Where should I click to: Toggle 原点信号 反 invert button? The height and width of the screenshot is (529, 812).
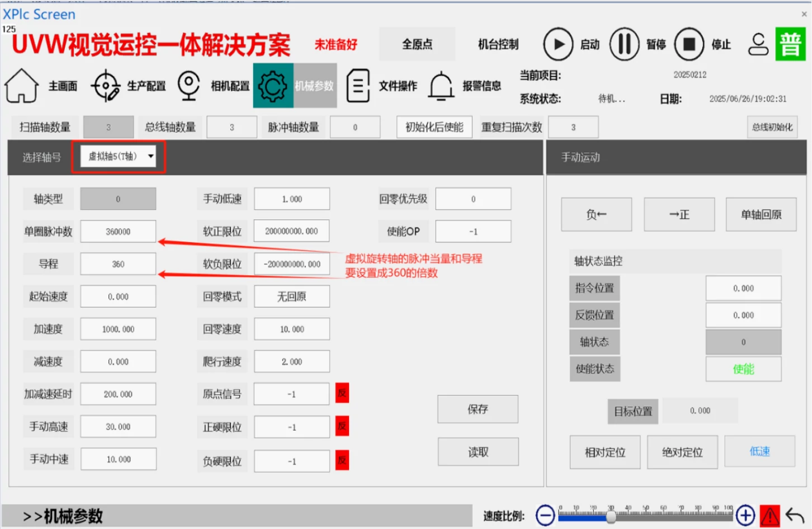click(342, 393)
